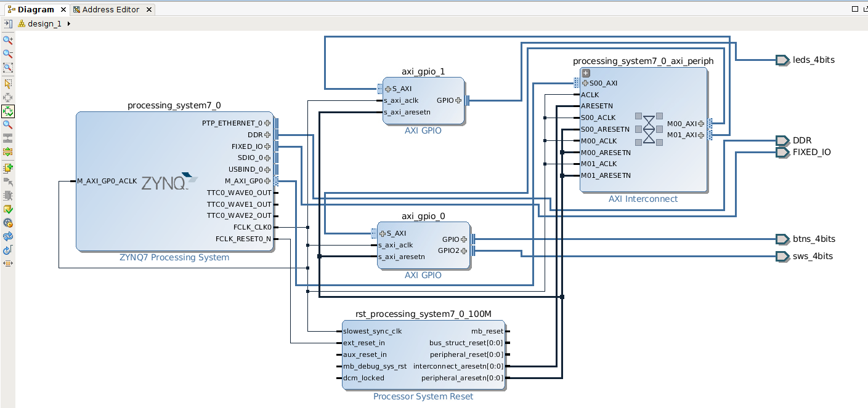Switch to the Address Editor tab

click(111, 9)
